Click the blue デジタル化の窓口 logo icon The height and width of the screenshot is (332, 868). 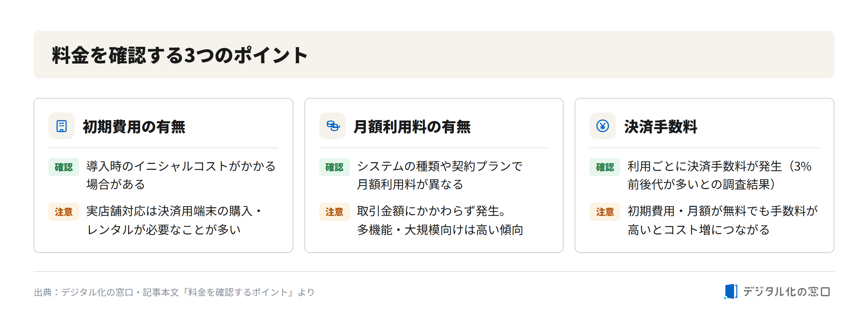pyautogui.click(x=731, y=291)
